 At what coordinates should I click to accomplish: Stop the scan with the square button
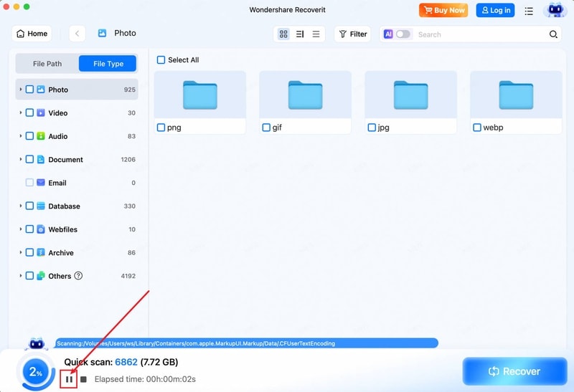point(83,379)
